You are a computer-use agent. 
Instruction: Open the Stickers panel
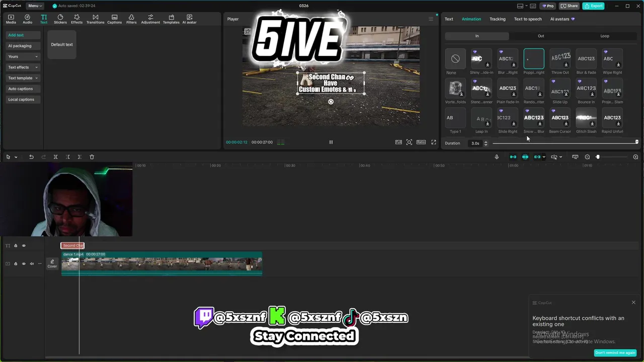pyautogui.click(x=60, y=19)
